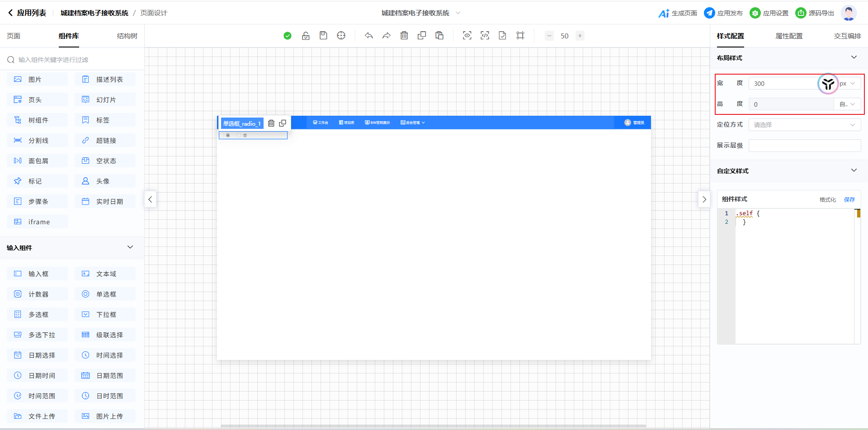Open the code view icon in toolbar
The width and height of the screenshot is (868, 430).
[x=485, y=35]
